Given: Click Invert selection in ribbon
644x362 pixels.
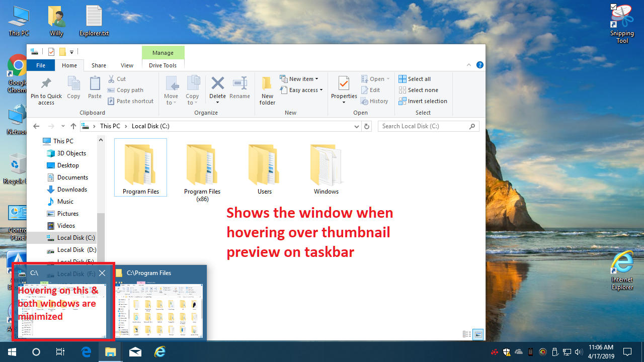Looking at the screenshot, I should 423,101.
